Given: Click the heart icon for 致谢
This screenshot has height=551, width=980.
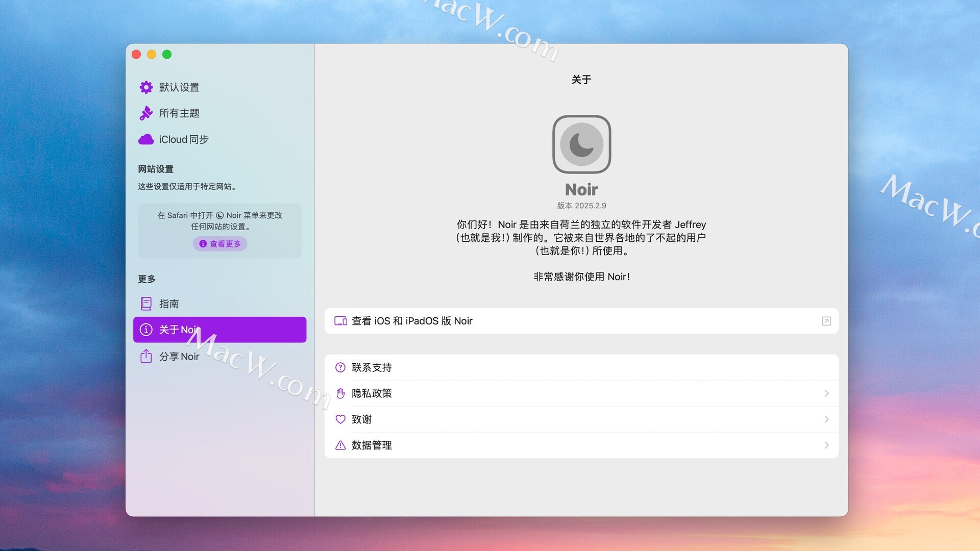Looking at the screenshot, I should click(340, 419).
